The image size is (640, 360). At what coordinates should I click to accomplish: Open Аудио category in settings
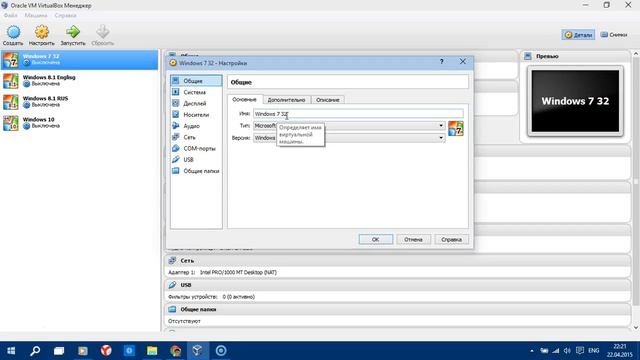pyautogui.click(x=196, y=126)
